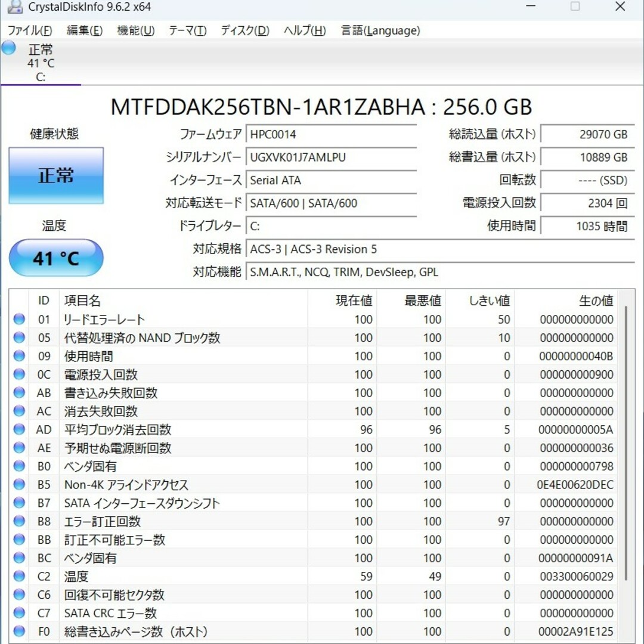This screenshot has width=644, height=644.
Task: Click threshold value 97 in エラー訂正回数 row
Action: 503,521
